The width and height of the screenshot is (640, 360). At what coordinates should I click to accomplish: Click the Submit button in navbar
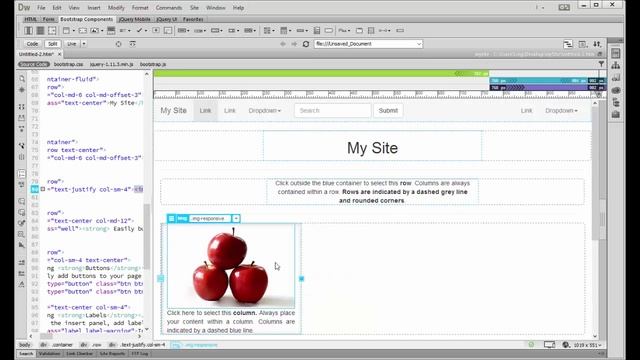[x=388, y=111]
